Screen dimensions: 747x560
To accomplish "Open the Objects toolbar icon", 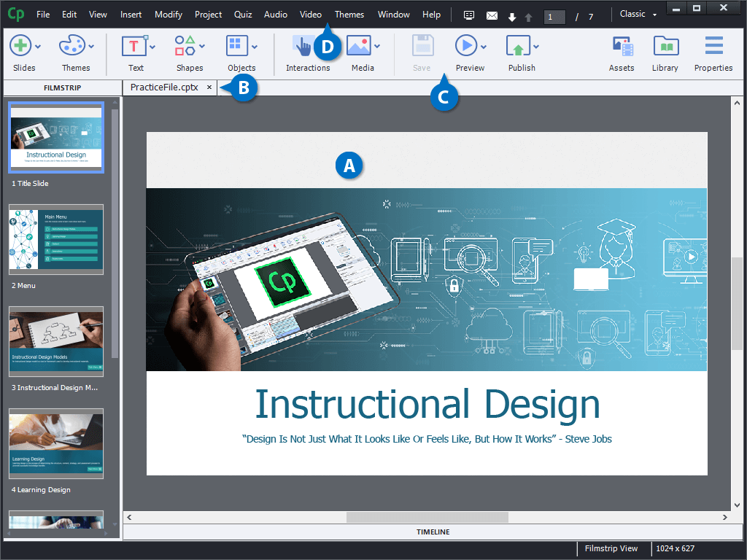I will pos(239,45).
